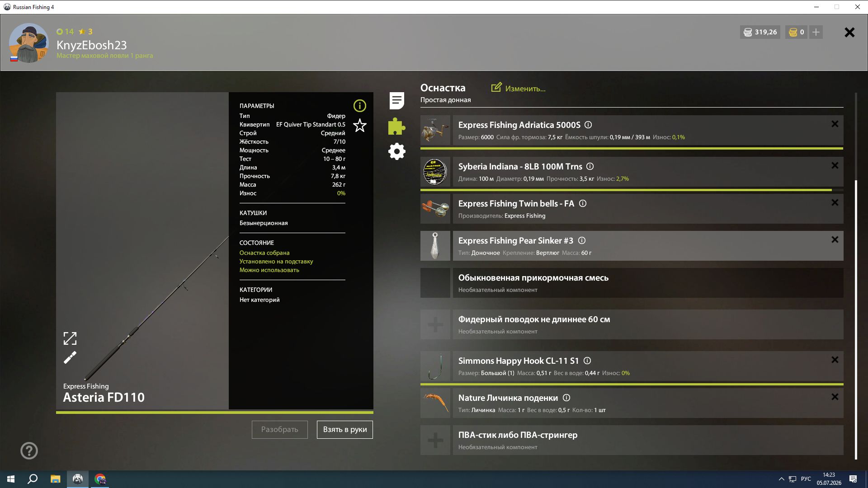
Task: Open the notification center
Action: [853, 479]
